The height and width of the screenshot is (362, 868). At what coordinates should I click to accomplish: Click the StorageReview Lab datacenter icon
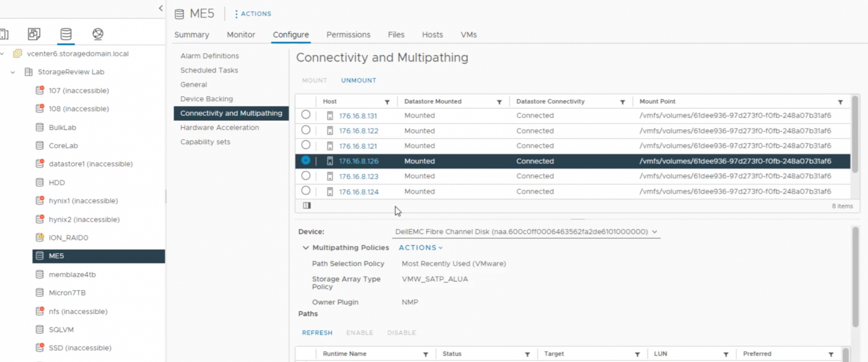28,72
